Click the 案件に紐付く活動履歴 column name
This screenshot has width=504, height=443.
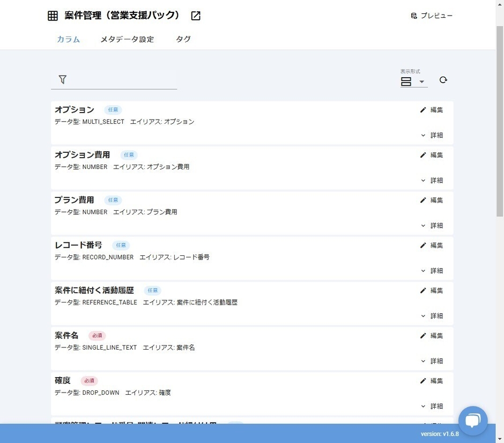click(94, 290)
